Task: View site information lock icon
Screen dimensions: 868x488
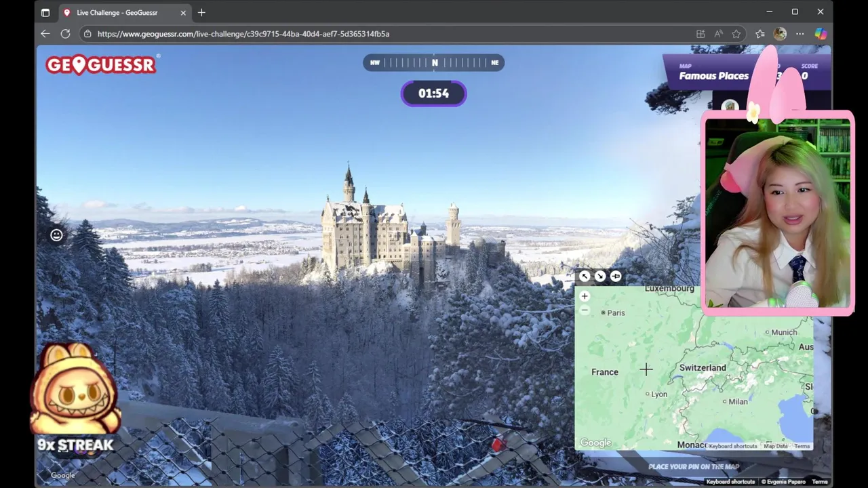Action: point(87,33)
